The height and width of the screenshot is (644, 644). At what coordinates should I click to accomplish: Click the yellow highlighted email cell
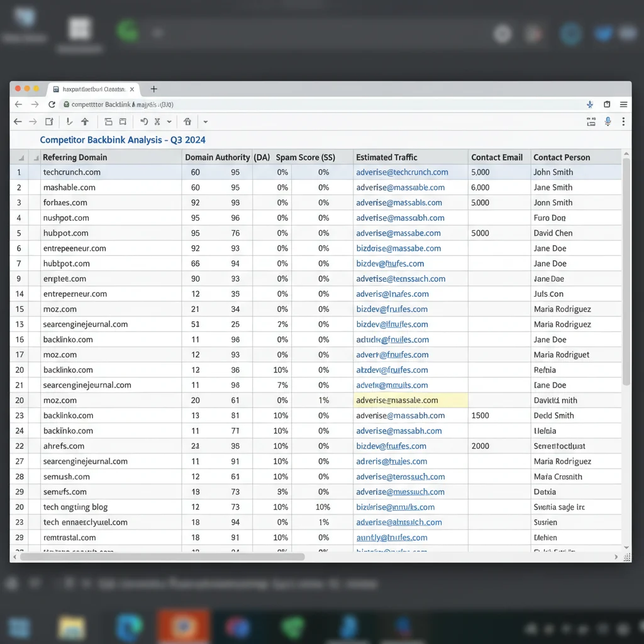coord(410,400)
